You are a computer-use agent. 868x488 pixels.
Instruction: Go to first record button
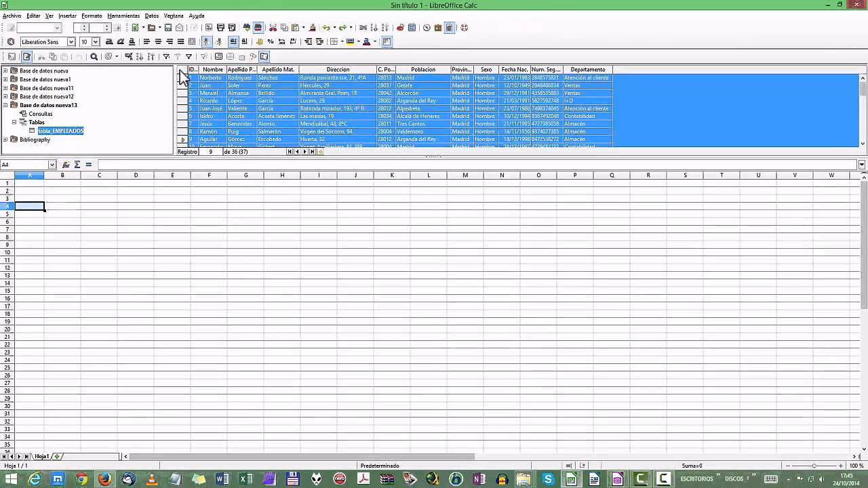(x=290, y=152)
